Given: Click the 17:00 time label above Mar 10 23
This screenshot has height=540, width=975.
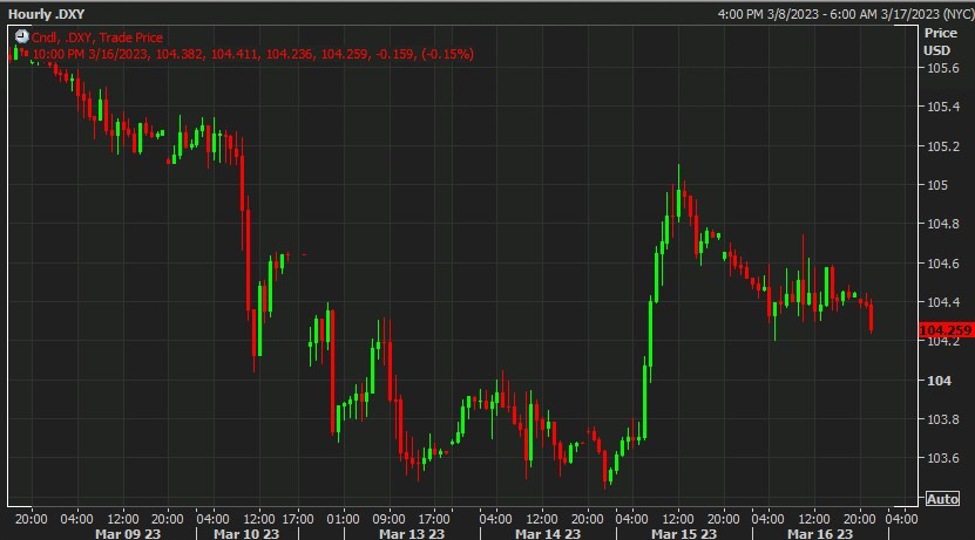Looking at the screenshot, I should point(298,518).
